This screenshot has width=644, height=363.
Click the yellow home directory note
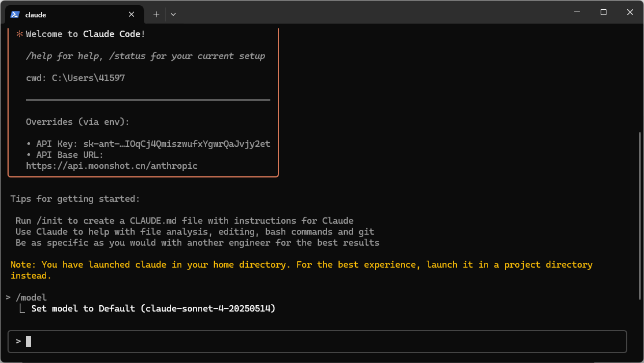click(301, 270)
